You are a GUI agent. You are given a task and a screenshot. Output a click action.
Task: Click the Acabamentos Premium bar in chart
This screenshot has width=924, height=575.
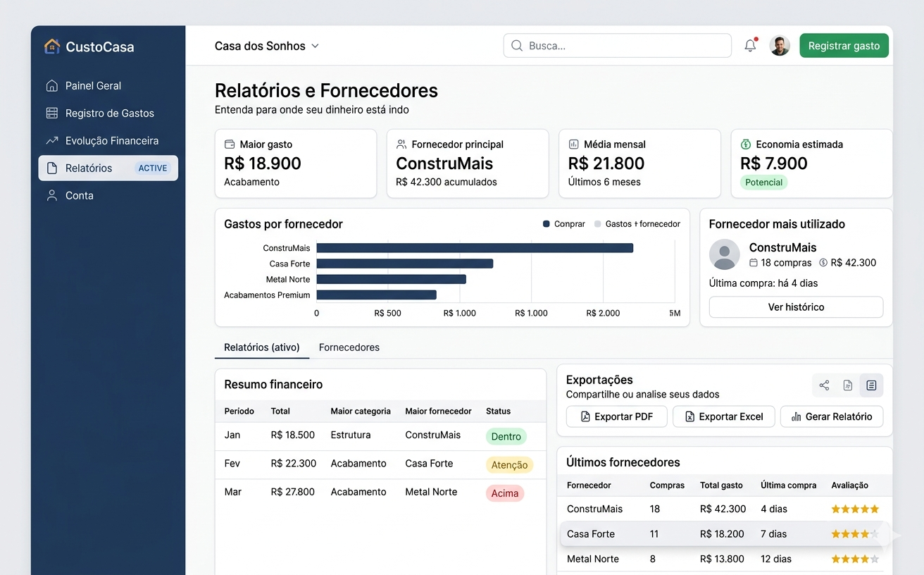pyautogui.click(x=377, y=295)
